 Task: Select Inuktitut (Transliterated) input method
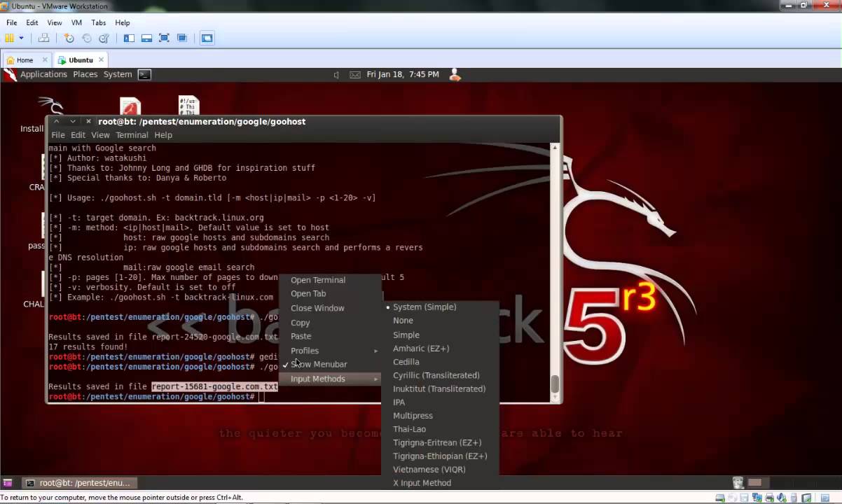[x=441, y=388]
